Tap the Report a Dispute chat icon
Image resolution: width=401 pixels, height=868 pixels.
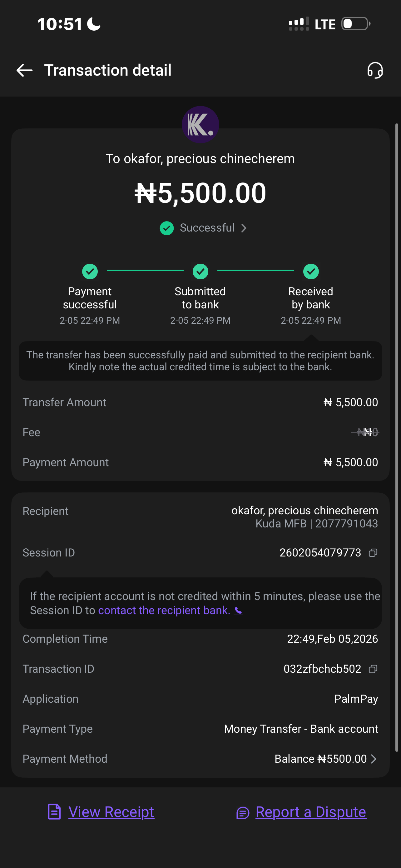coord(243,812)
